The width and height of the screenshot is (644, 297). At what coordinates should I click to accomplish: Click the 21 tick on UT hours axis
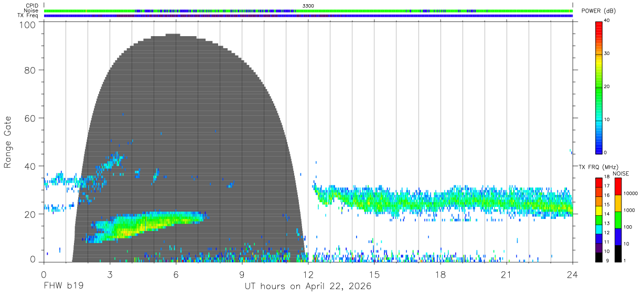506,274
